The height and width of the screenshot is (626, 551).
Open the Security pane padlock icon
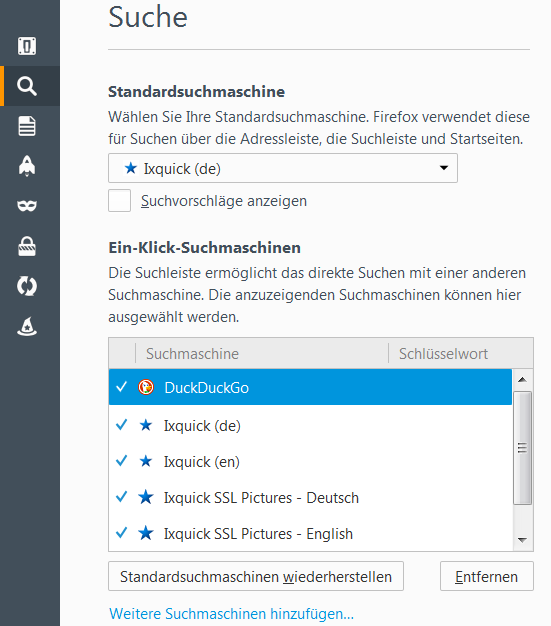(27, 246)
